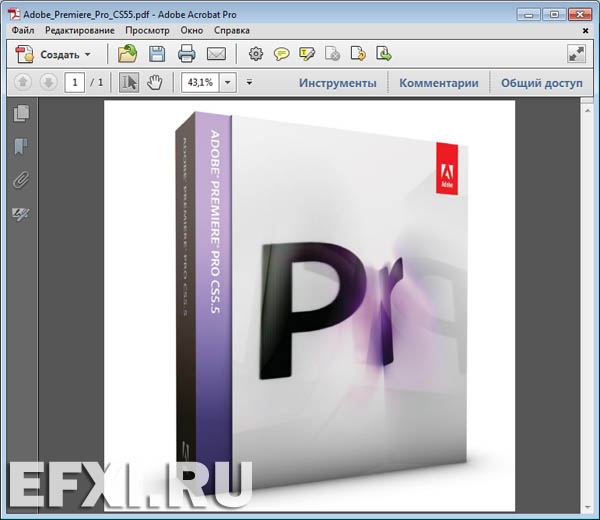This screenshot has width=600, height=520.
Task: Click the Создать button label
Action: tap(60, 55)
